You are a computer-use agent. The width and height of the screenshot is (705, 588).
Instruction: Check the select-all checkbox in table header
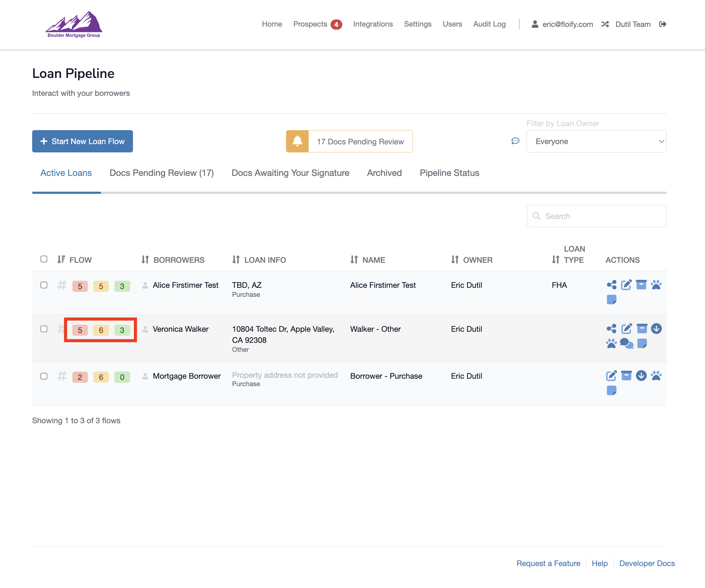tap(44, 259)
